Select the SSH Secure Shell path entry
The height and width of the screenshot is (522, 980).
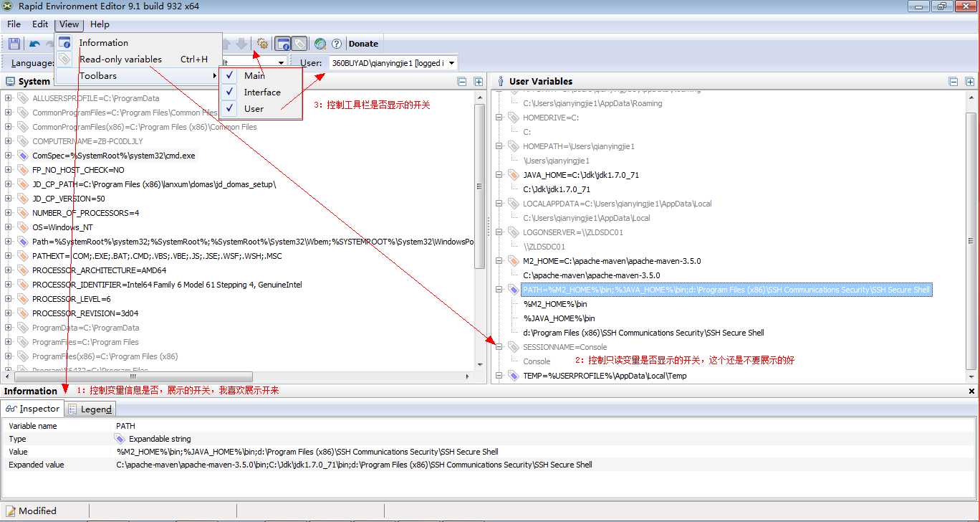point(643,333)
